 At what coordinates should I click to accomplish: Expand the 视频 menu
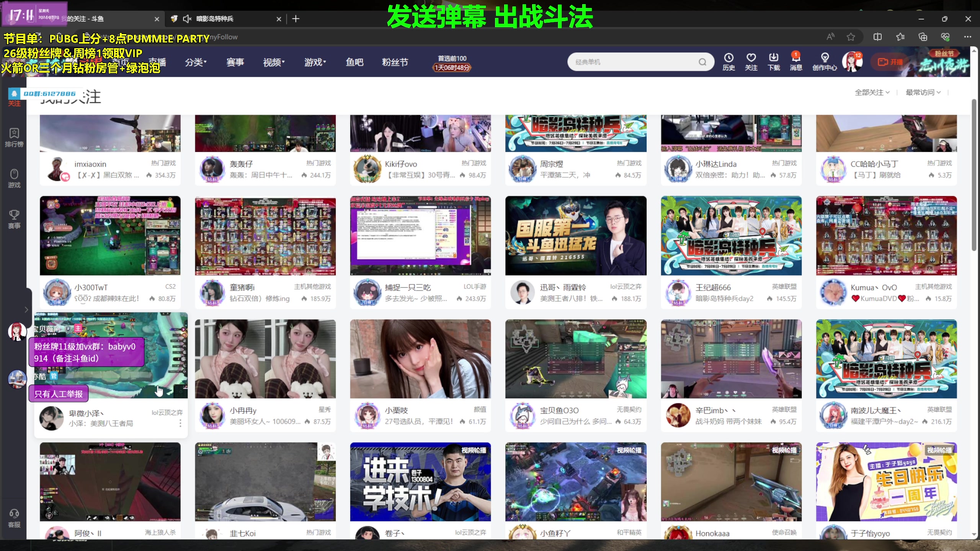[x=274, y=62]
